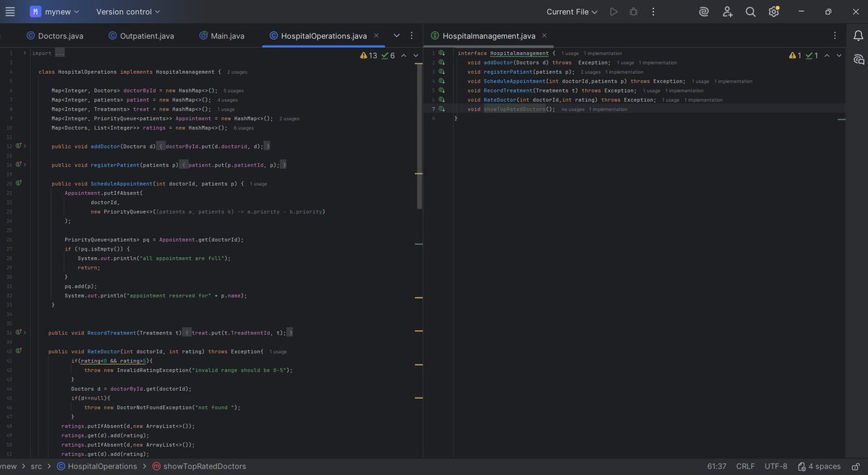Click the 13 warnings indicator in left editor

(369, 55)
